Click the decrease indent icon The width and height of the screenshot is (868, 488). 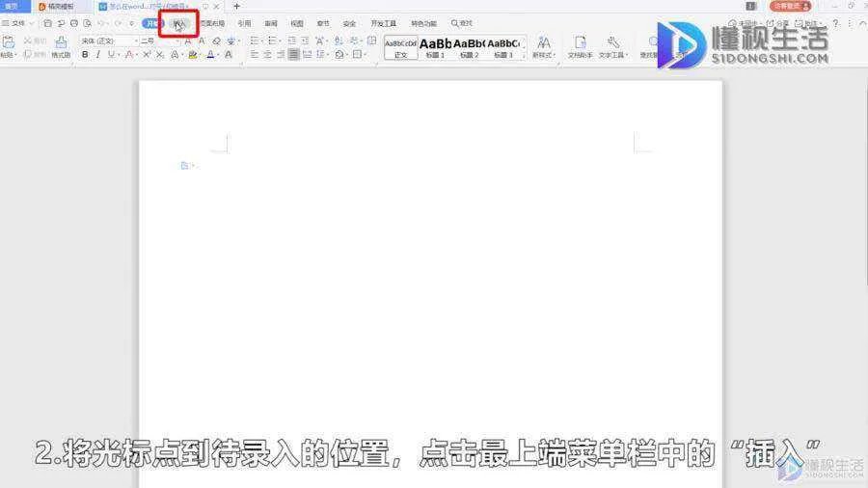[x=291, y=41]
